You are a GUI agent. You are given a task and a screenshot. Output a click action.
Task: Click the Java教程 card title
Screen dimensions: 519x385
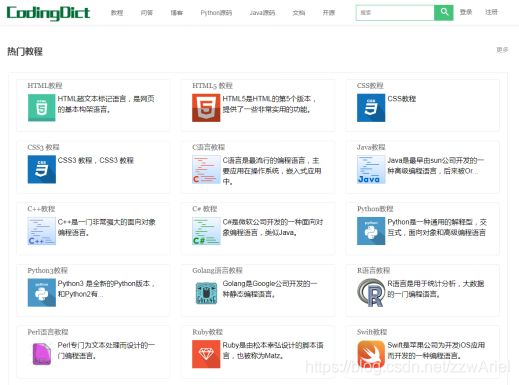point(371,147)
